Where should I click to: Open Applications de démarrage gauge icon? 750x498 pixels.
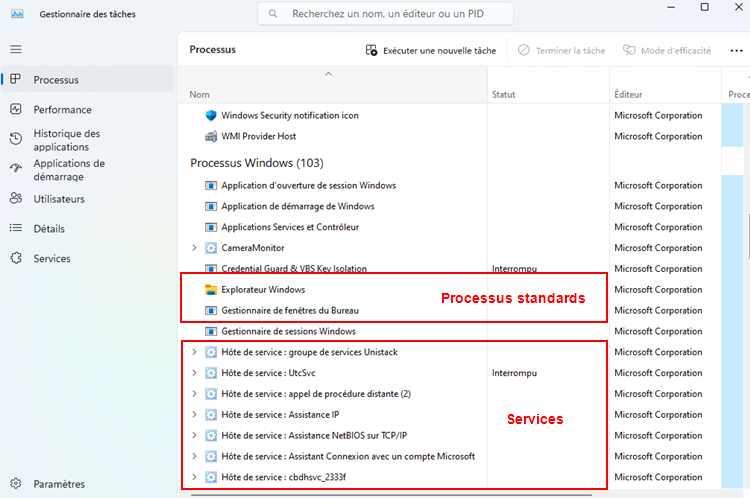[16, 168]
